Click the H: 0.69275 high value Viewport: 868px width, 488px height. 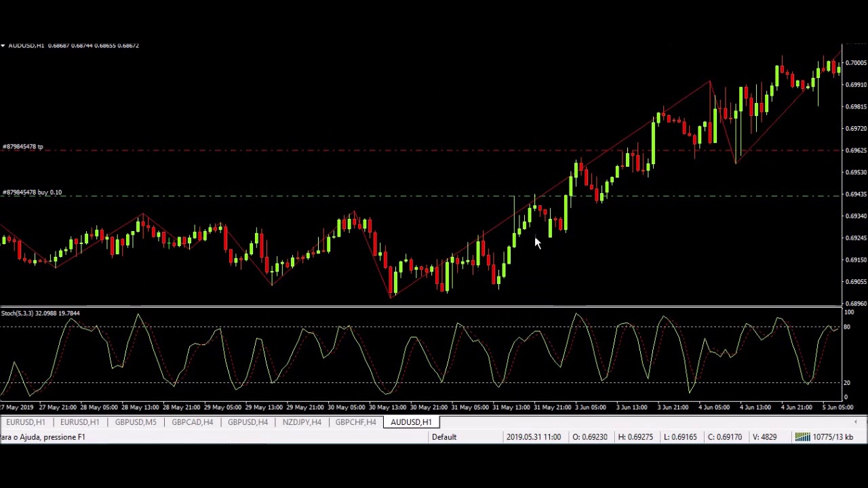point(635,437)
